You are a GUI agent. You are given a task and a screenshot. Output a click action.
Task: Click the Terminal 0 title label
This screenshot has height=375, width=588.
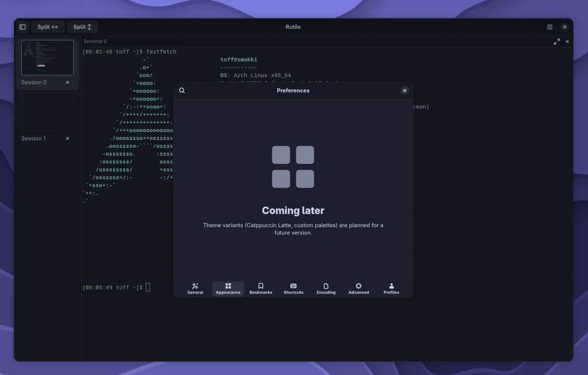95,41
